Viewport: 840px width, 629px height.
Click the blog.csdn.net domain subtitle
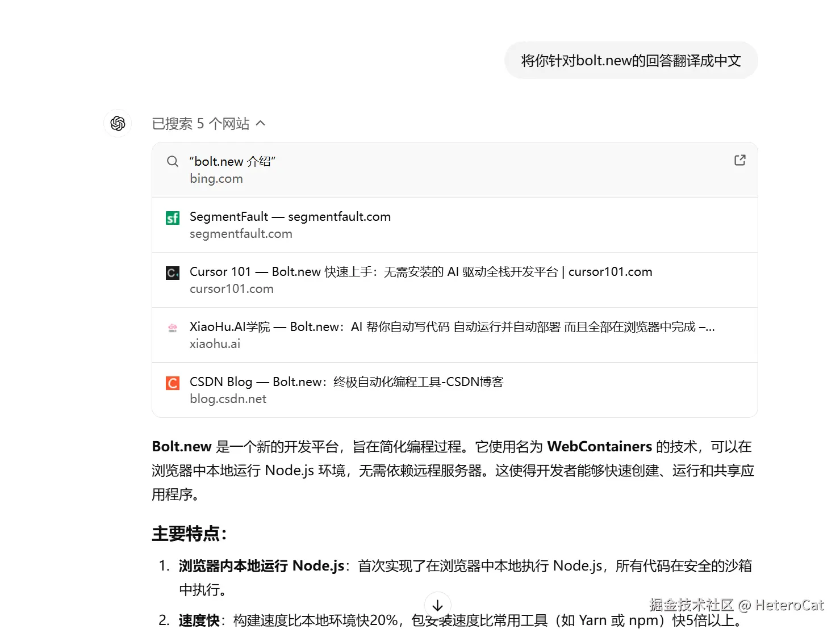pos(228,399)
